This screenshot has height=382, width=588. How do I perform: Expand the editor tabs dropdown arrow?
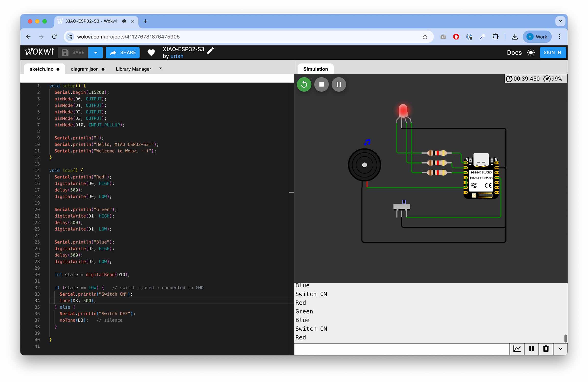pyautogui.click(x=160, y=69)
